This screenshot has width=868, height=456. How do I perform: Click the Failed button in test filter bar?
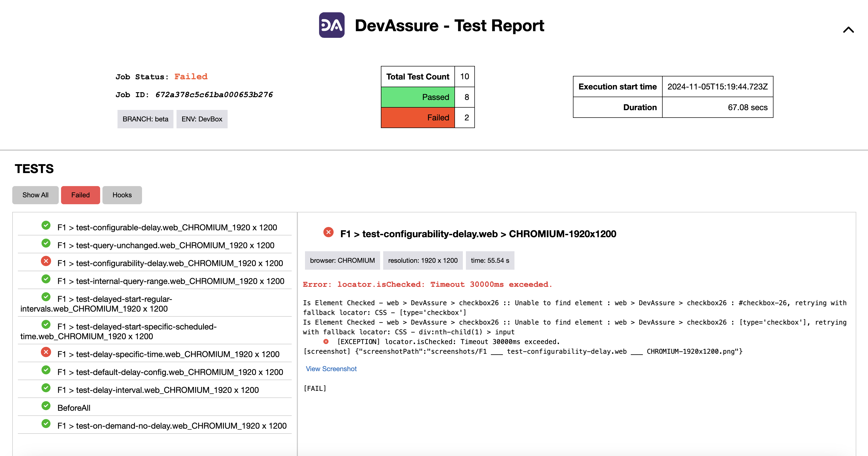[x=80, y=194]
